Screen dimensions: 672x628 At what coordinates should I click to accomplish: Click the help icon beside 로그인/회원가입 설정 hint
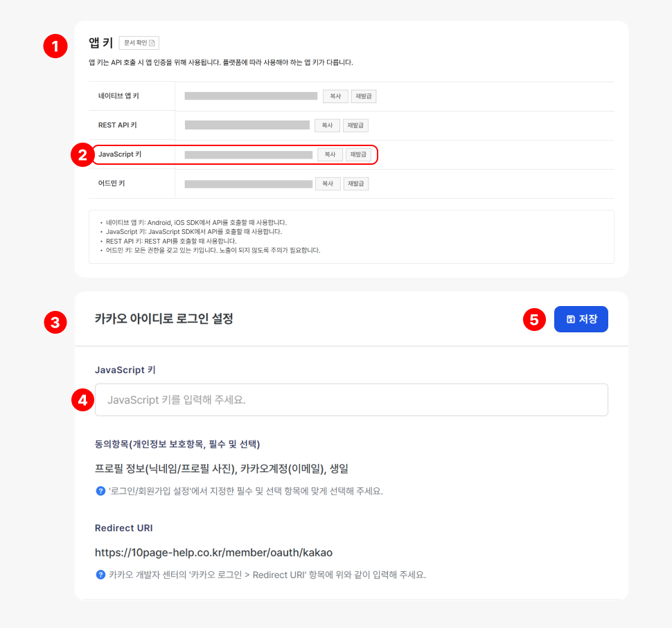[100, 491]
